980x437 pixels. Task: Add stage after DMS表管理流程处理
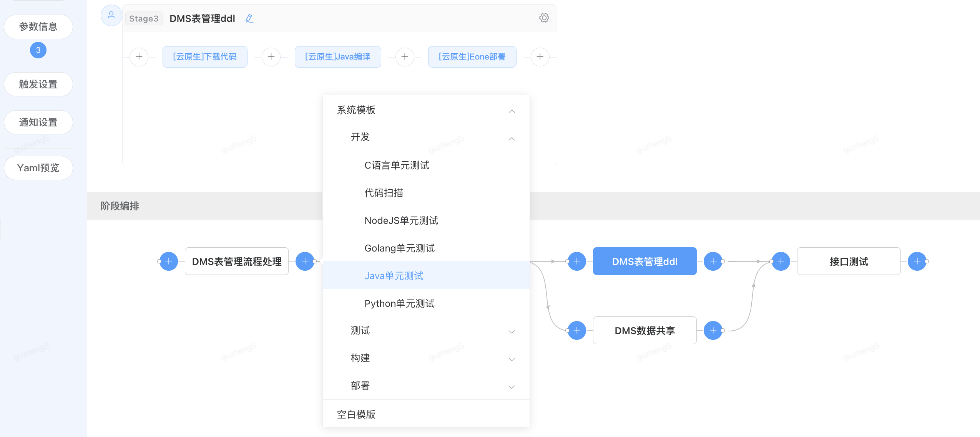pos(305,262)
